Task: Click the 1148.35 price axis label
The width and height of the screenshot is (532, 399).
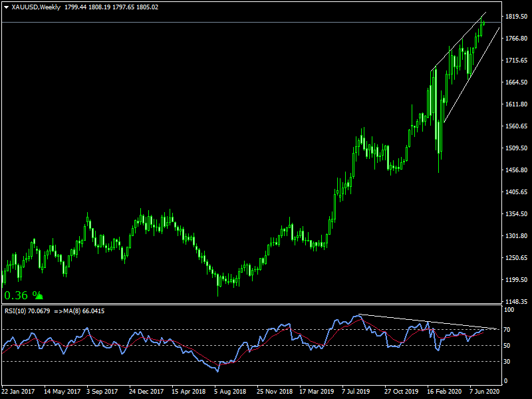Action: point(516,302)
